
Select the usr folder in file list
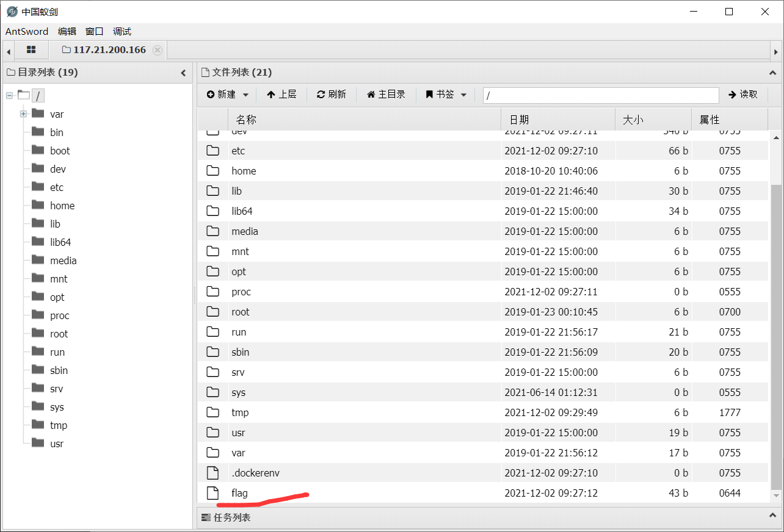238,433
